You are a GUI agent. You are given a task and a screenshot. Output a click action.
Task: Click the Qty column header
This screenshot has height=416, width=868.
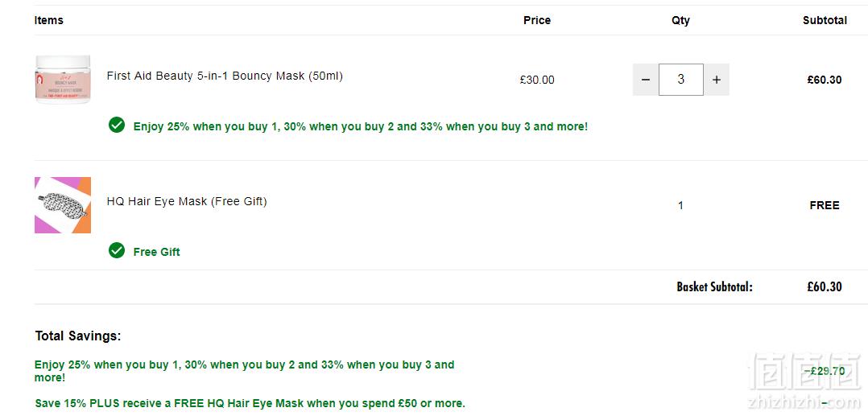(x=681, y=20)
